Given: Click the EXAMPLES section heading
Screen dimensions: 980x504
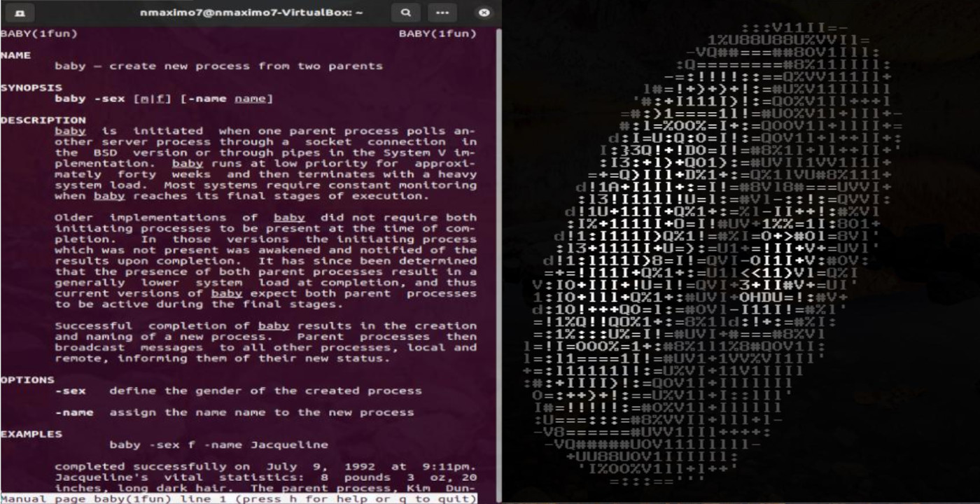Looking at the screenshot, I should click(x=31, y=434).
